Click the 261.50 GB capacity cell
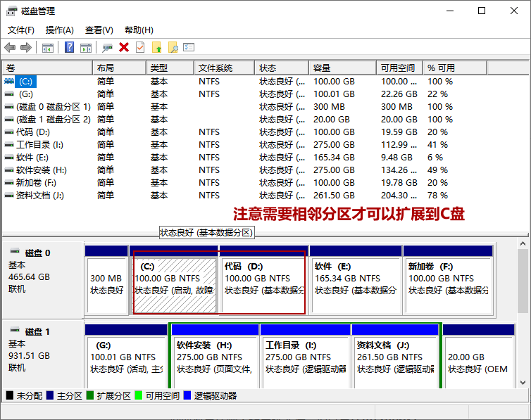 (334, 196)
